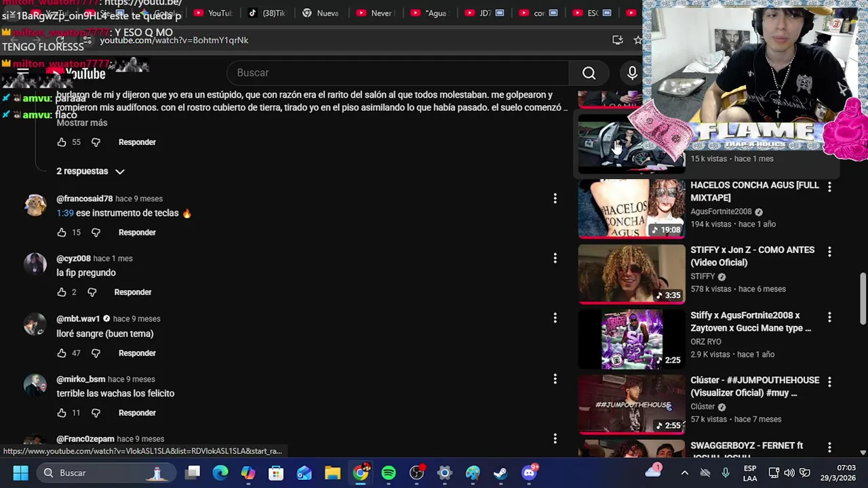Reply to @mbt.wav1 comment

click(137, 353)
